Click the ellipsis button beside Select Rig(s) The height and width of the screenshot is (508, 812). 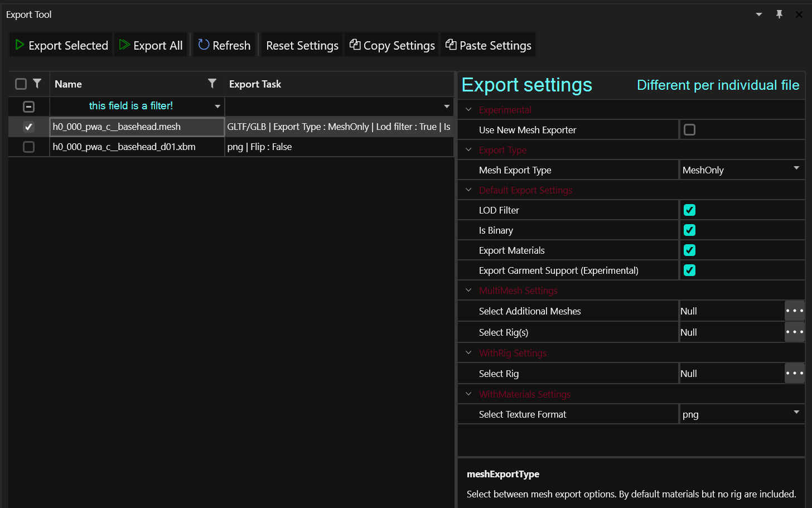pos(794,332)
